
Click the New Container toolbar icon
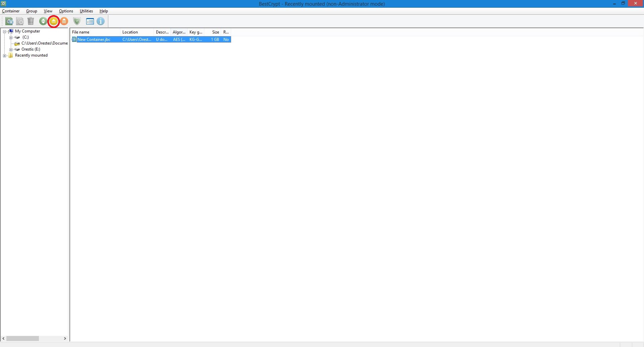[9, 21]
